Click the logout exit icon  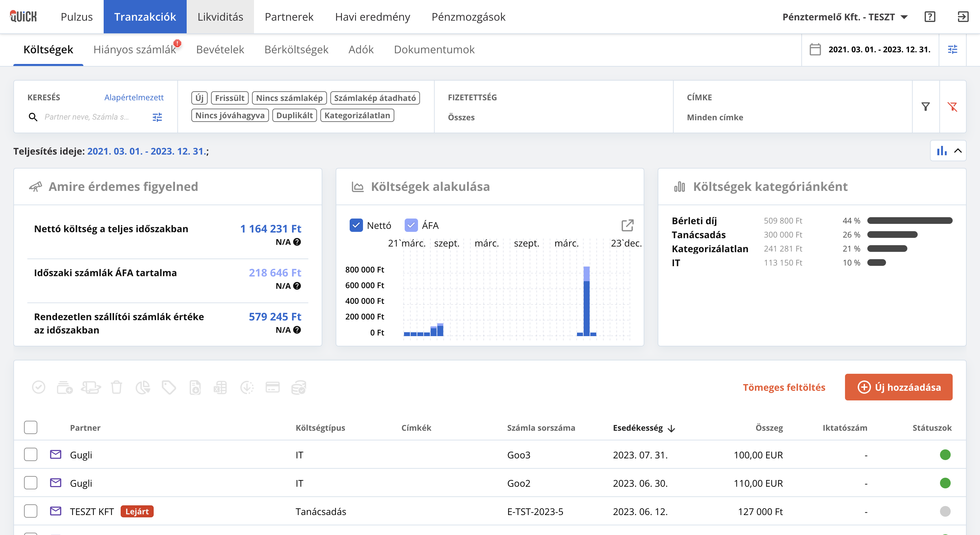[963, 17]
